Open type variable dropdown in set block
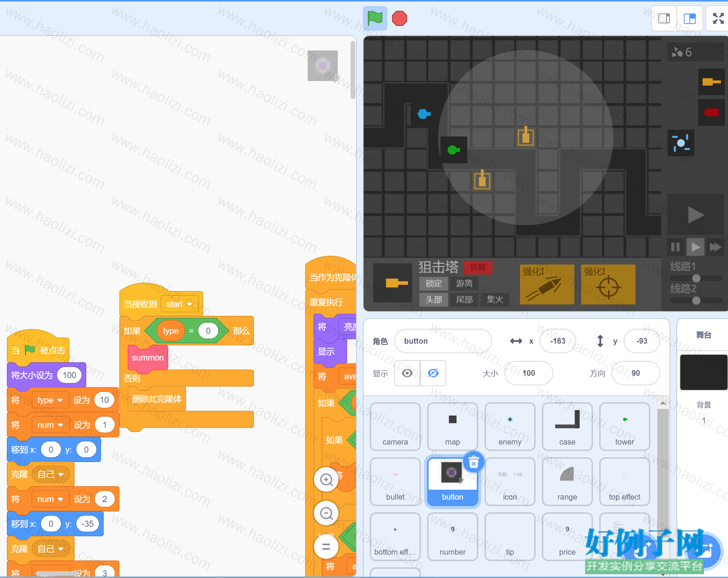728x578 pixels. click(x=50, y=400)
